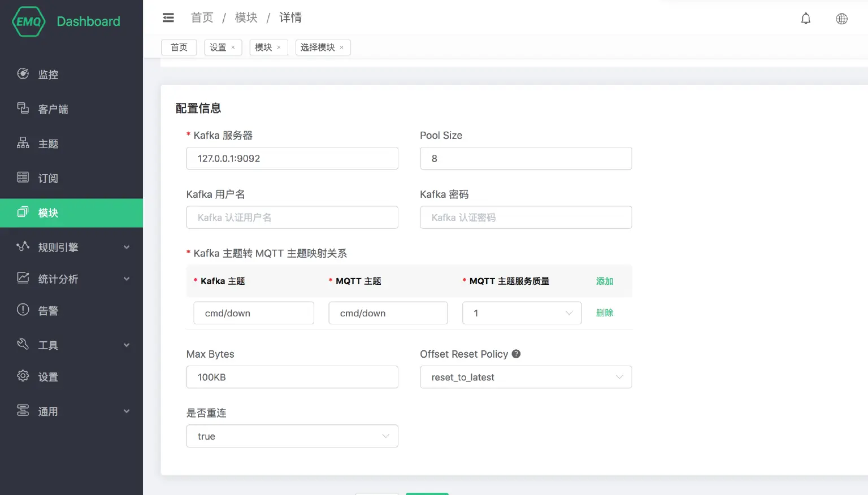This screenshot has height=495, width=868.
Task: Open the MQTT 主题服务质量 QoS dropdown
Action: coord(521,312)
